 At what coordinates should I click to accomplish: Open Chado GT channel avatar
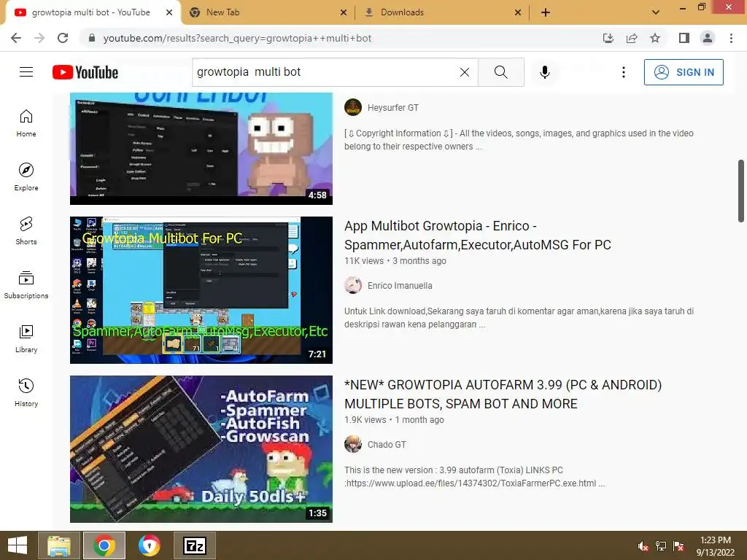pos(353,444)
